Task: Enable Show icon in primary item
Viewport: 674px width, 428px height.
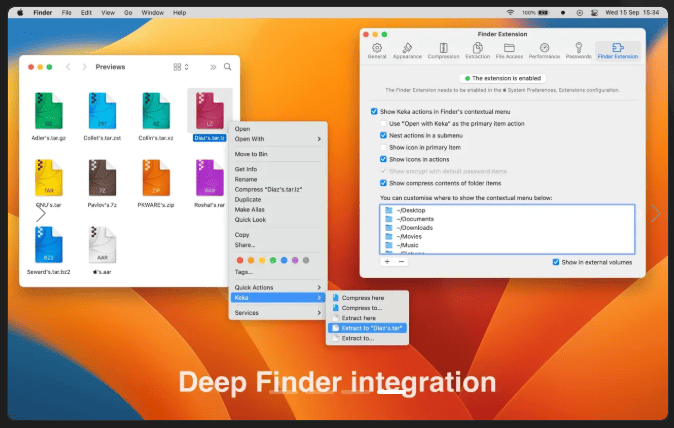Action: pos(383,147)
